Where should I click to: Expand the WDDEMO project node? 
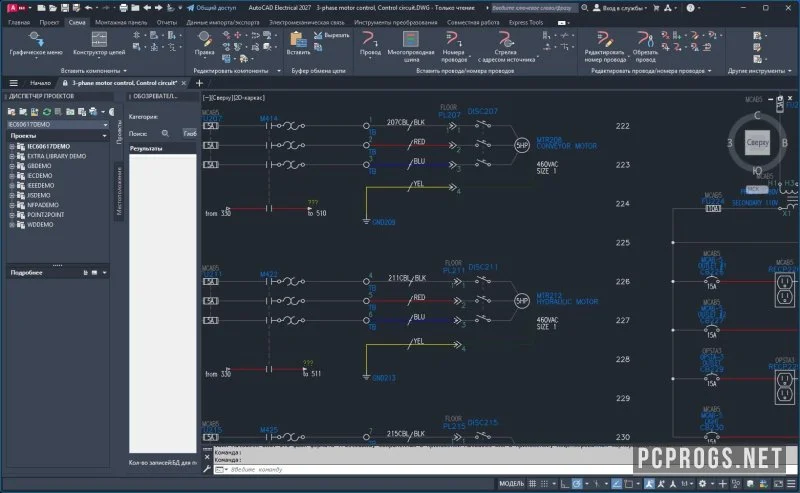click(12, 225)
